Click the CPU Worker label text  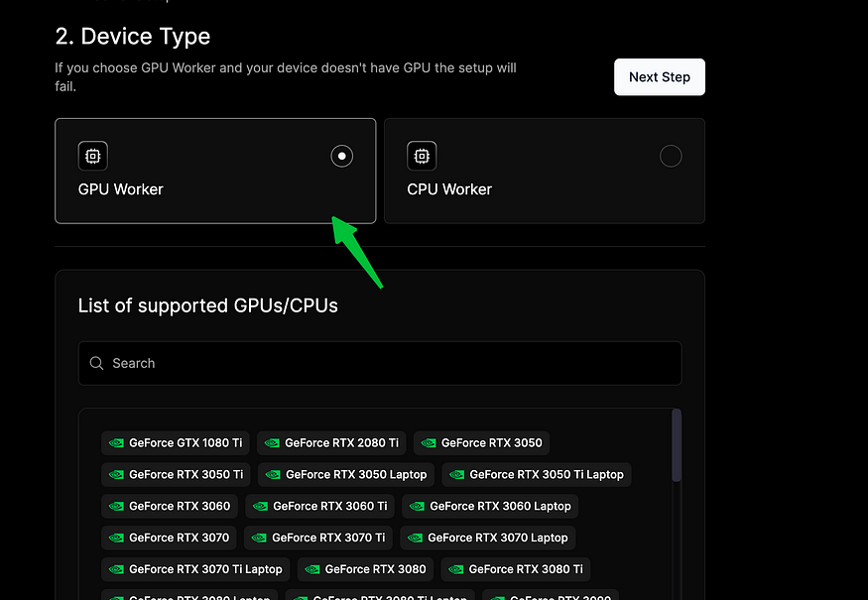pyautogui.click(x=449, y=189)
